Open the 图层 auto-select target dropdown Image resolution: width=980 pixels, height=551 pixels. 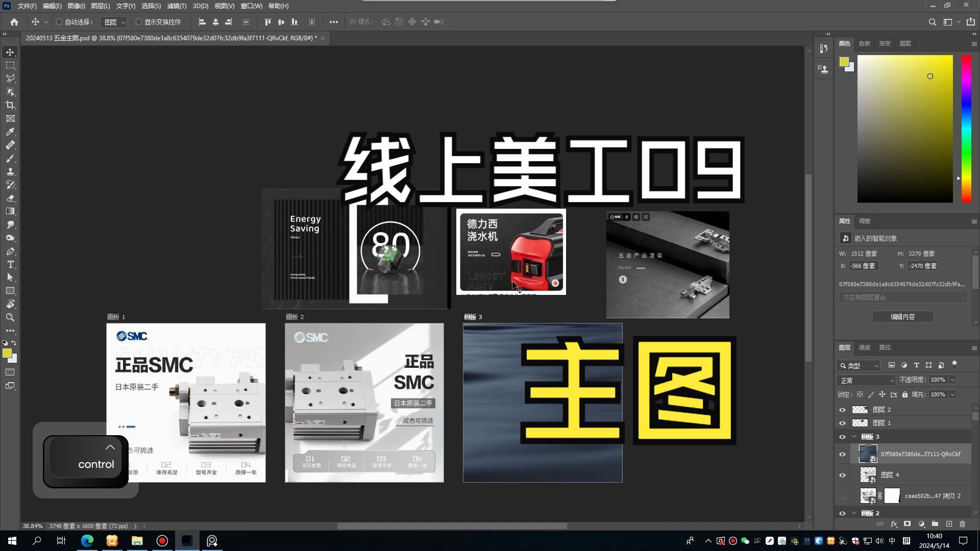pyautogui.click(x=113, y=22)
